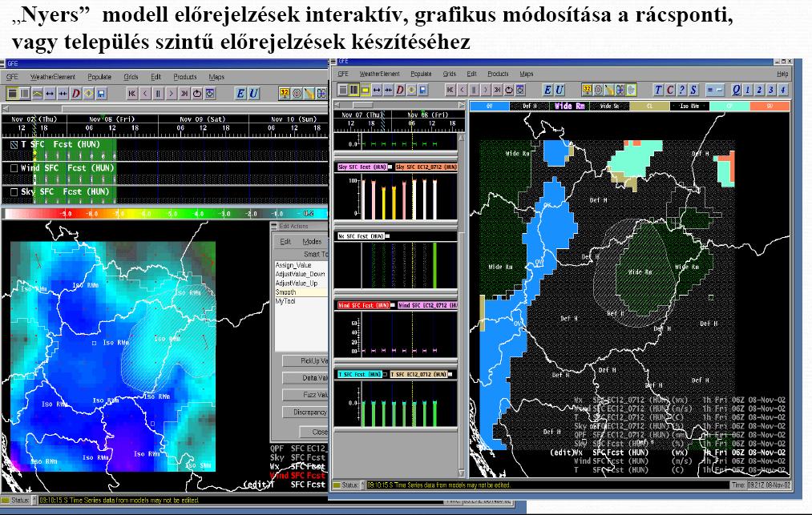Select the contour target tool in left window
Image resolution: width=812 pixels, height=515 pixels.
(297, 94)
